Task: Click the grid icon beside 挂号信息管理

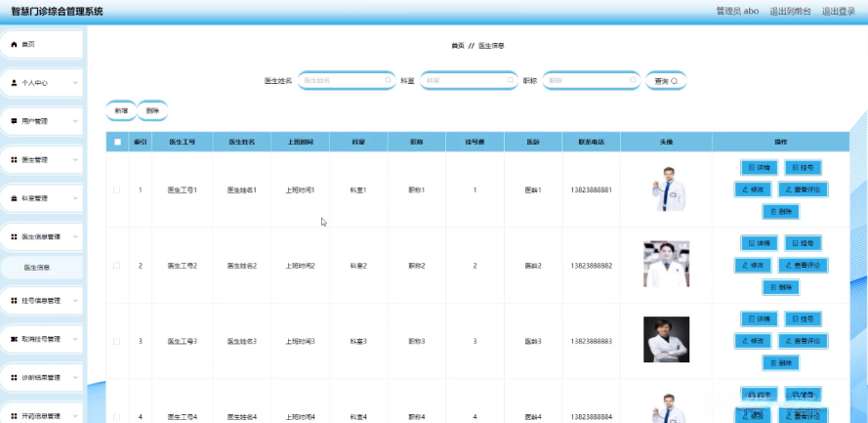Action: pyautogui.click(x=15, y=301)
